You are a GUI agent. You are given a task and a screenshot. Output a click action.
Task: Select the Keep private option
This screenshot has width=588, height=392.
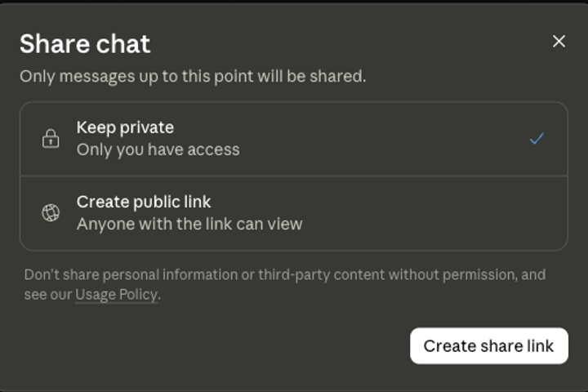[294, 139]
